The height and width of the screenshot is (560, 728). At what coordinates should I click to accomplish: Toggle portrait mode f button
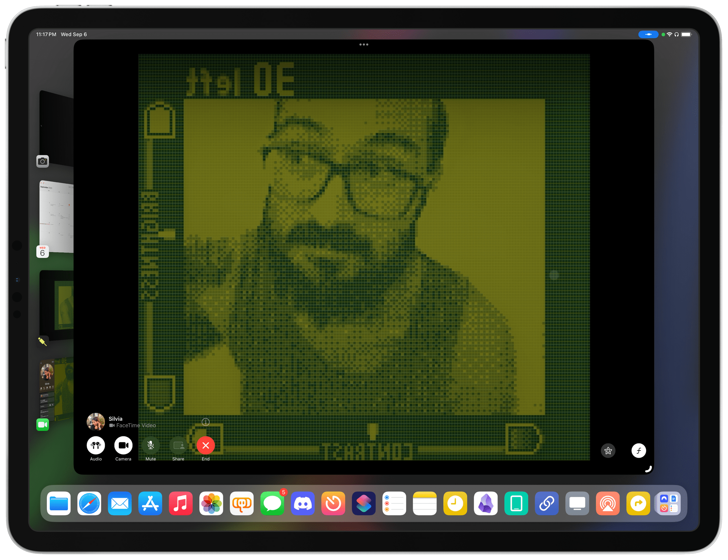pyautogui.click(x=638, y=451)
